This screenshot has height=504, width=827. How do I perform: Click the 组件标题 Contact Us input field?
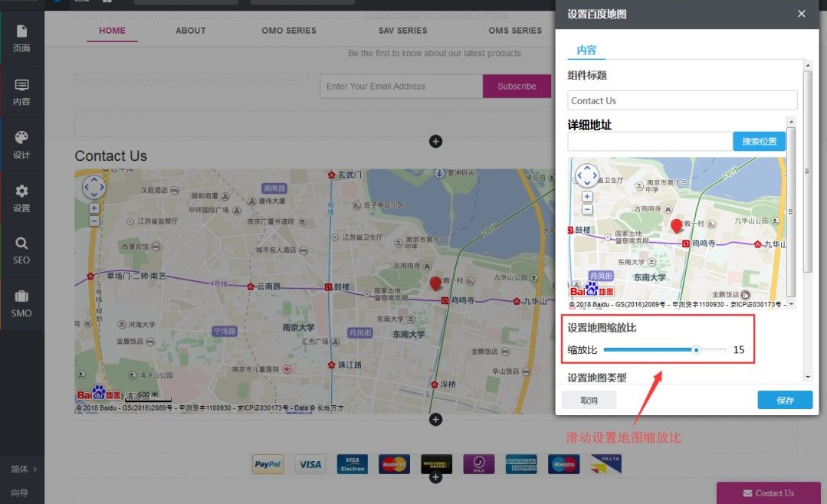tap(682, 100)
